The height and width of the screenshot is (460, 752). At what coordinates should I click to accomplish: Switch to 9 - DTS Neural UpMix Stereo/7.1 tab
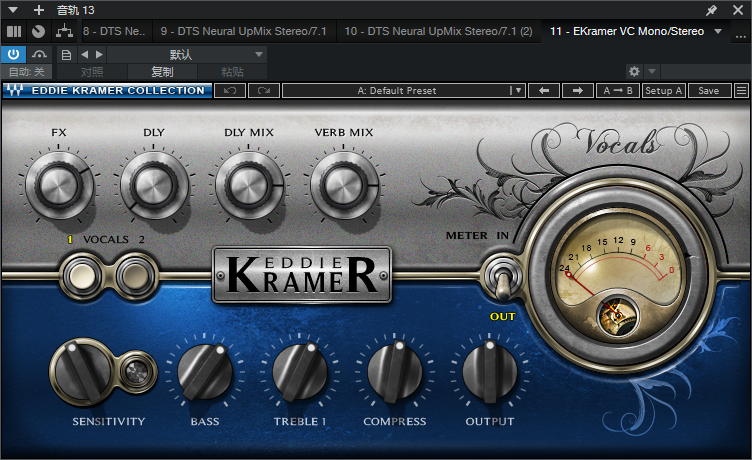pos(244,32)
